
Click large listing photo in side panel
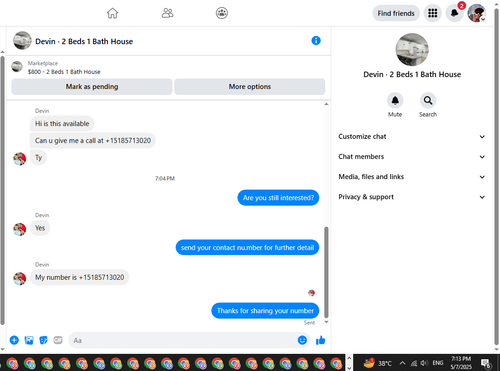[412, 50]
